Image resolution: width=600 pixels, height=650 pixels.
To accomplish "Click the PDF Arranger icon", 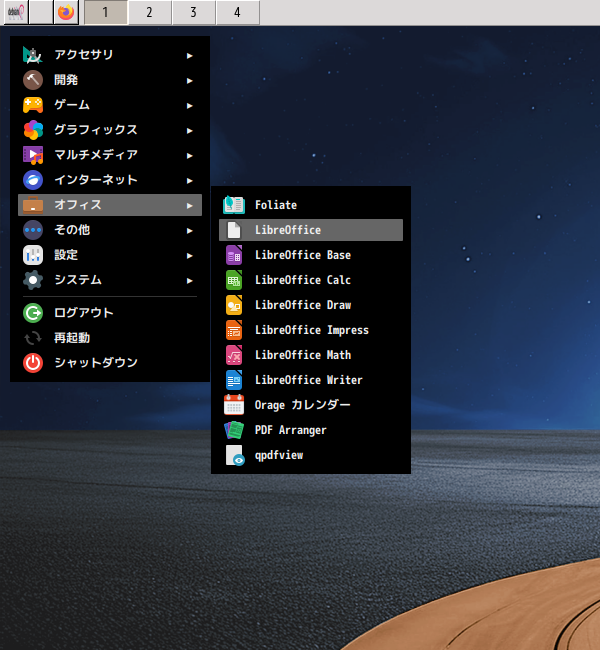I will [x=234, y=430].
